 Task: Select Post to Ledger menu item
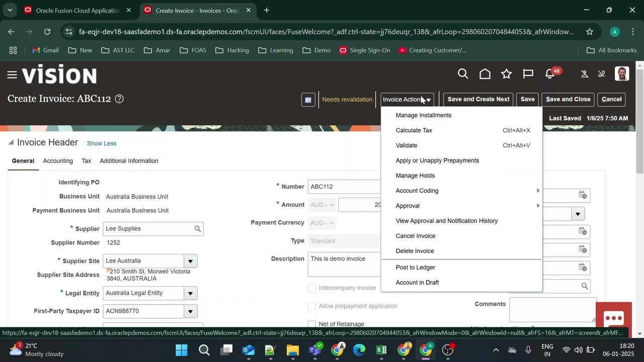(x=461, y=267)
